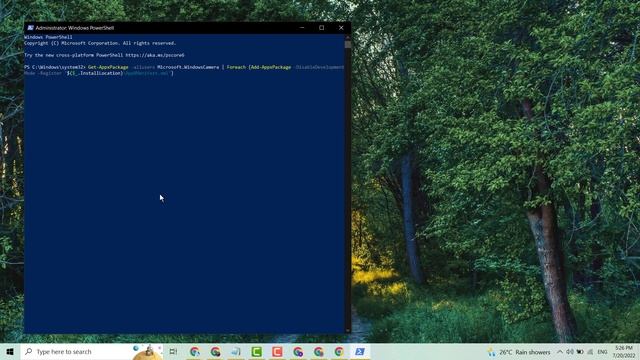Click the Administrator: Windows PowerShell title text
Screen dimensions: 640x360
pyautogui.click(x=75, y=28)
